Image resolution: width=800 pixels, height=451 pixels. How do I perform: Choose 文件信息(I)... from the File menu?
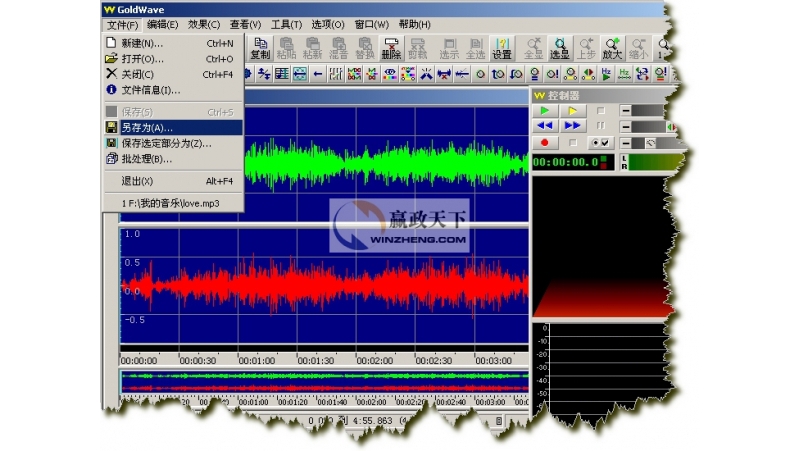173,90
